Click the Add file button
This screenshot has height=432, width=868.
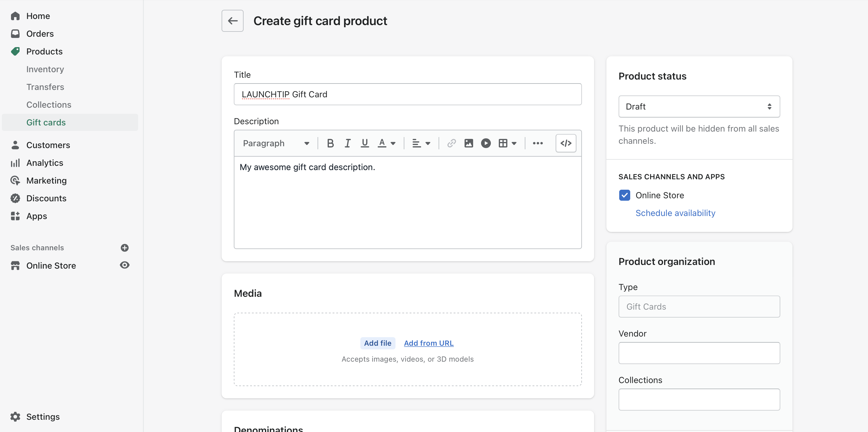377,343
